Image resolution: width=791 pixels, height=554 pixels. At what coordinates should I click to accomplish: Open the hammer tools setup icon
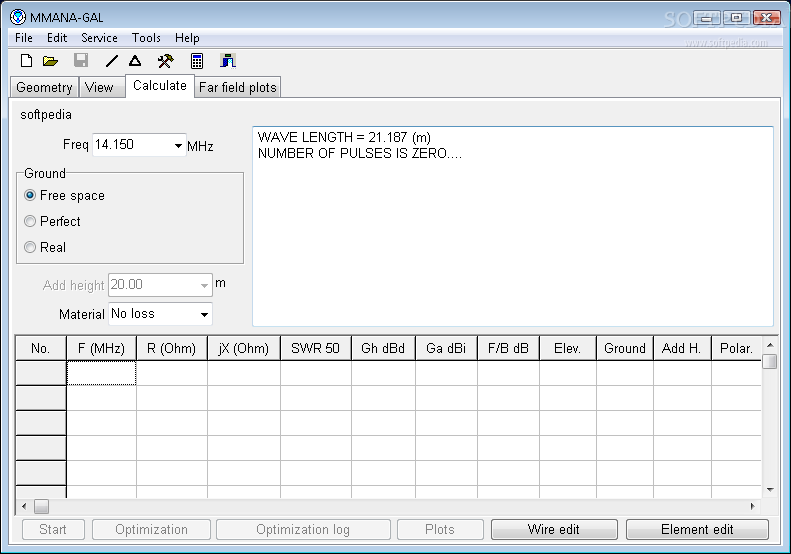[x=165, y=61]
